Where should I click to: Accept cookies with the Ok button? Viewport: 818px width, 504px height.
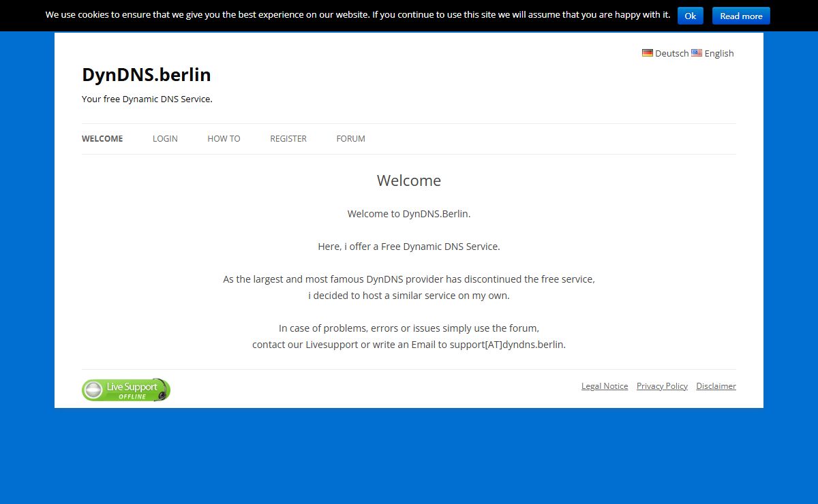tap(691, 16)
